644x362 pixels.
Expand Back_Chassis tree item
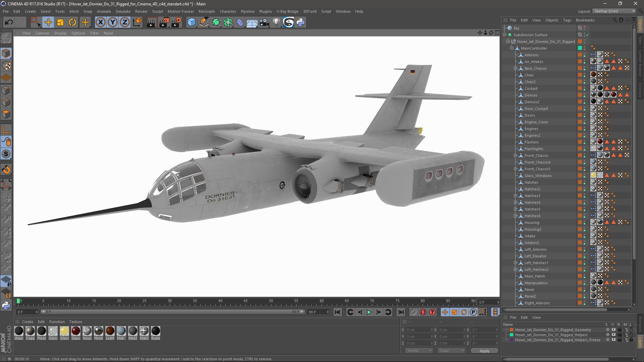pyautogui.click(x=516, y=68)
